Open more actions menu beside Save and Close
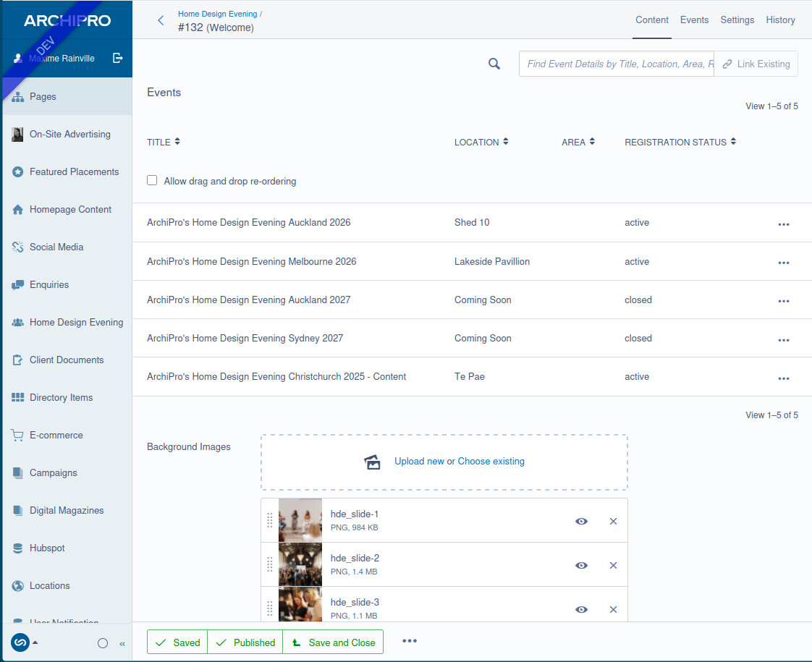Screen dimensions: 812x662 pos(410,641)
